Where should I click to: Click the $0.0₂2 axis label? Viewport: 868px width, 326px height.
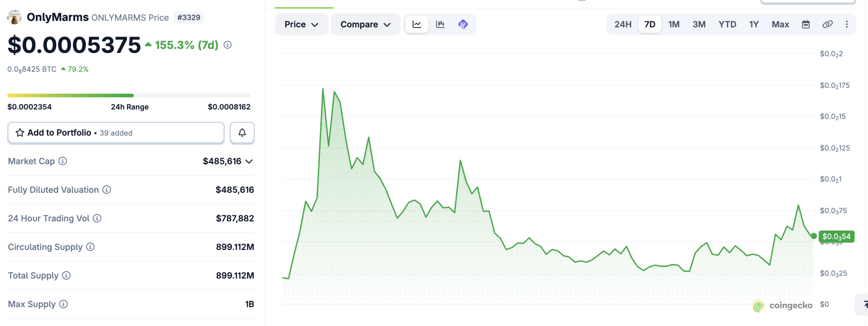[x=831, y=54]
